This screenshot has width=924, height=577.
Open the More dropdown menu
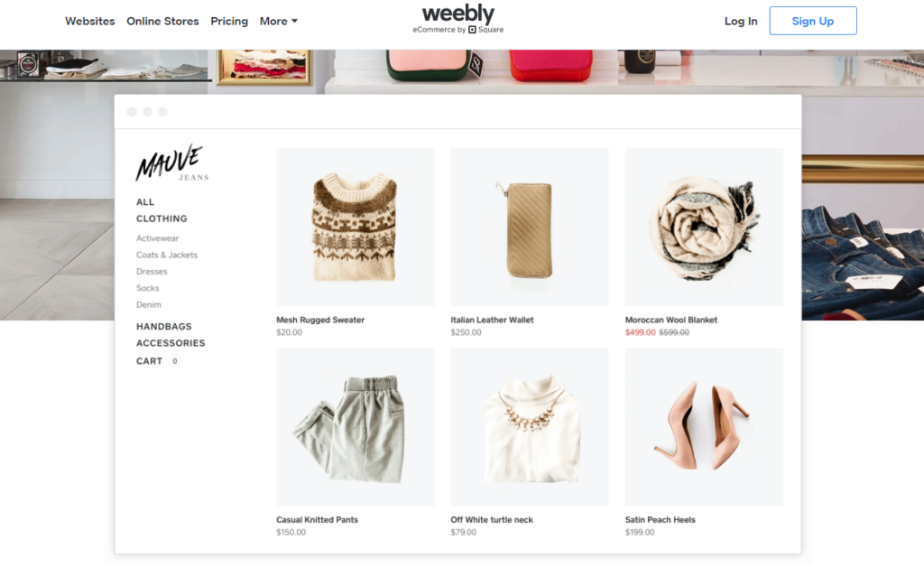(279, 22)
